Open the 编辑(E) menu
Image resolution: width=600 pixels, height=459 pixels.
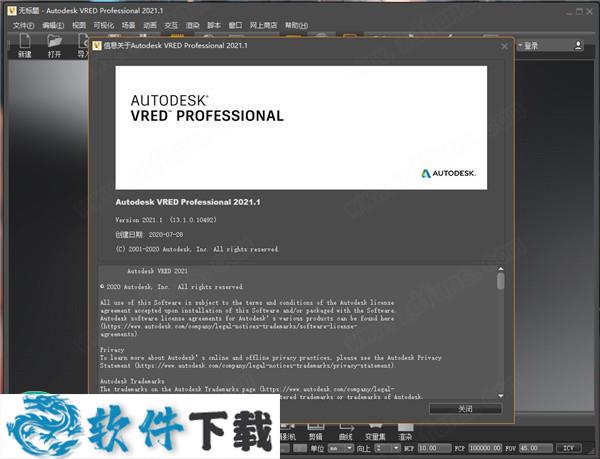coord(53,26)
